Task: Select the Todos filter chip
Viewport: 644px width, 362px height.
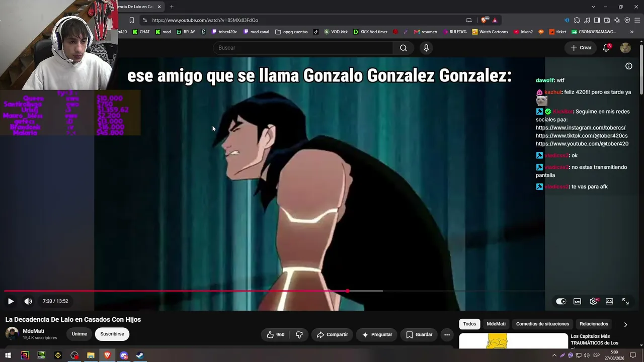Action: coord(469,324)
